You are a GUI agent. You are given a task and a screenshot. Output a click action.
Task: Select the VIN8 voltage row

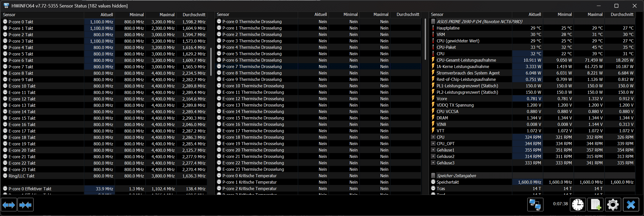pos(532,124)
